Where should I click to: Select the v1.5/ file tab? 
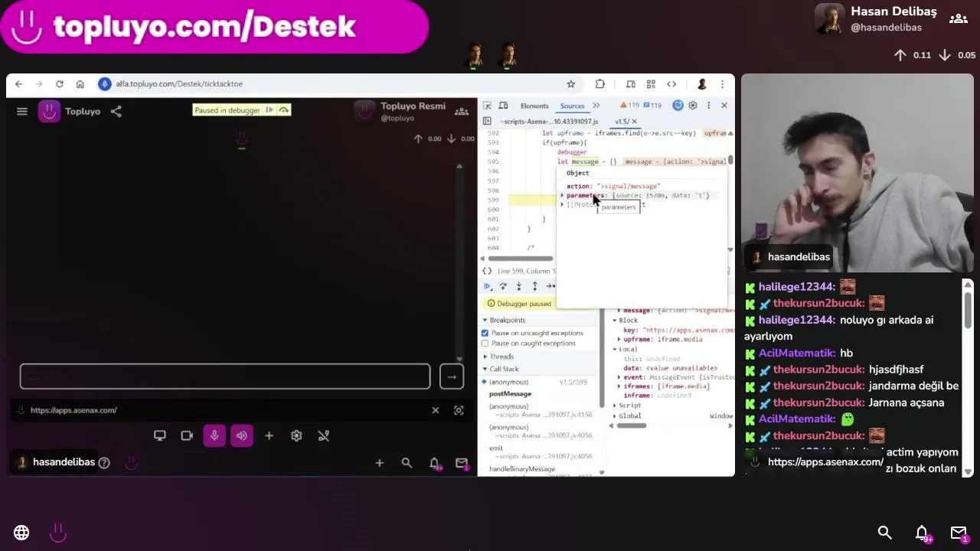pos(622,121)
